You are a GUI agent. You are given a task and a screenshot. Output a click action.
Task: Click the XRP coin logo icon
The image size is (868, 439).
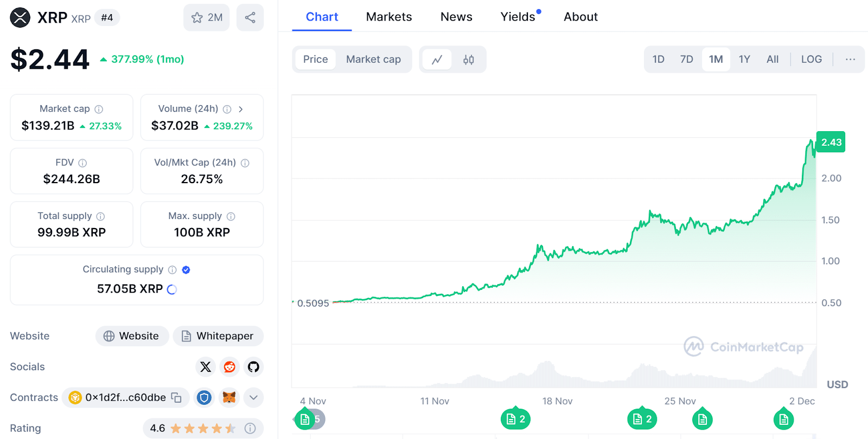(x=20, y=17)
